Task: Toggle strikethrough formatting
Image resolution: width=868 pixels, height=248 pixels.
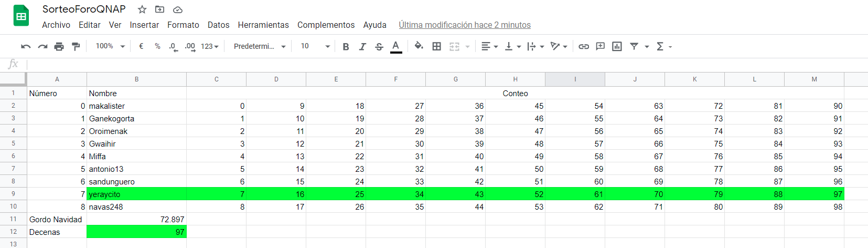Action: coord(379,47)
